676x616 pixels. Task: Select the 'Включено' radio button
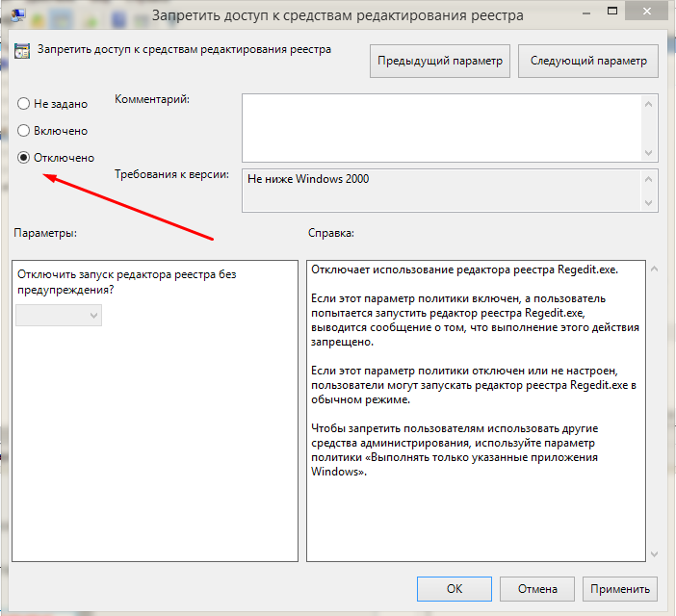pos(24,131)
